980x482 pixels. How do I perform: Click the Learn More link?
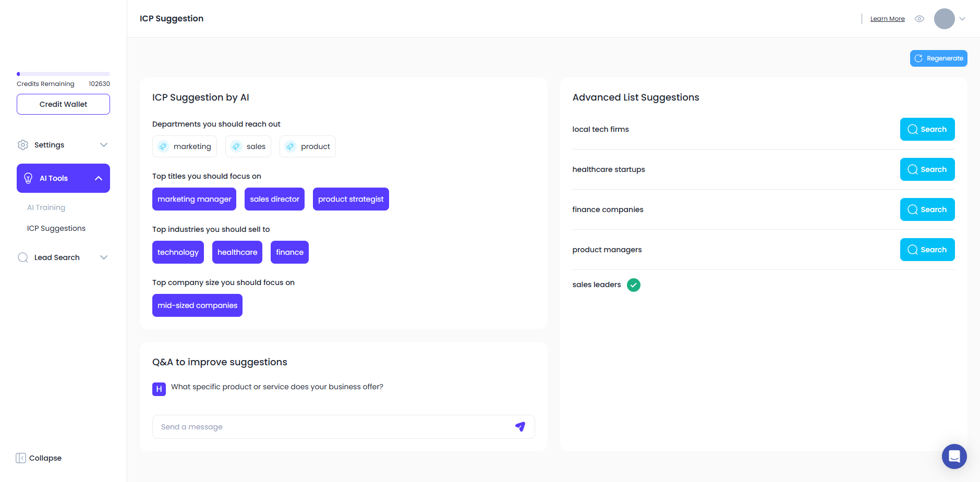coord(887,18)
